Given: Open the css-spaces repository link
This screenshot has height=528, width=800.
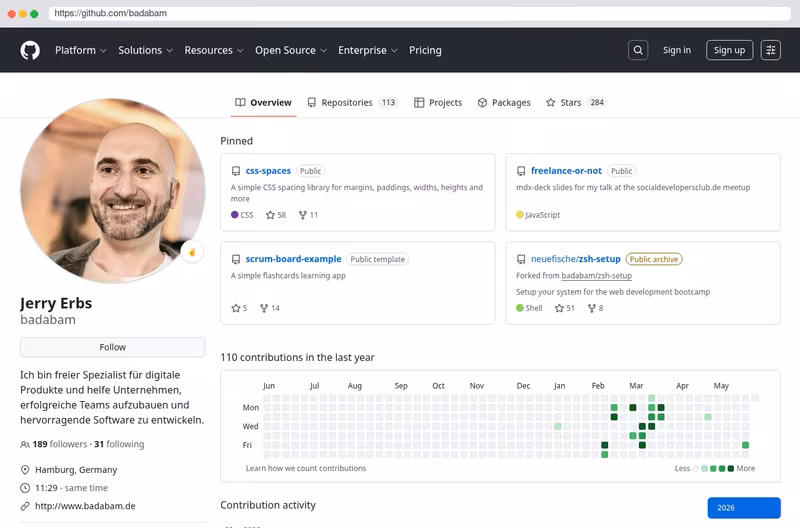Looking at the screenshot, I should [268, 171].
